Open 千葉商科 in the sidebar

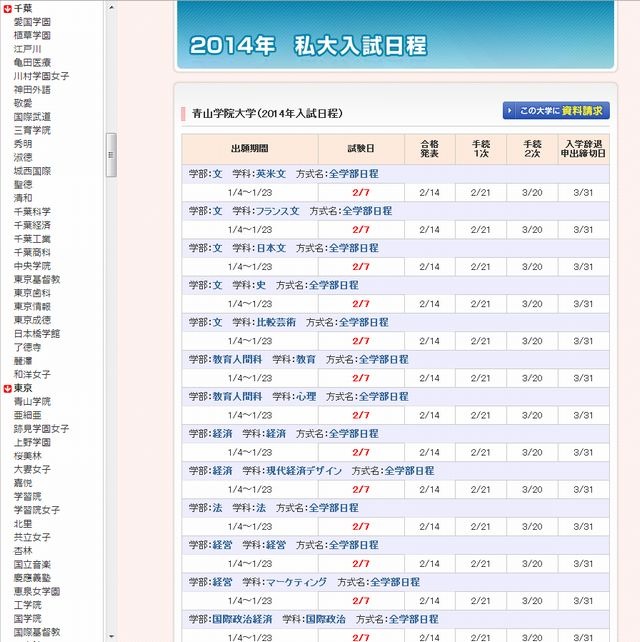(32, 252)
